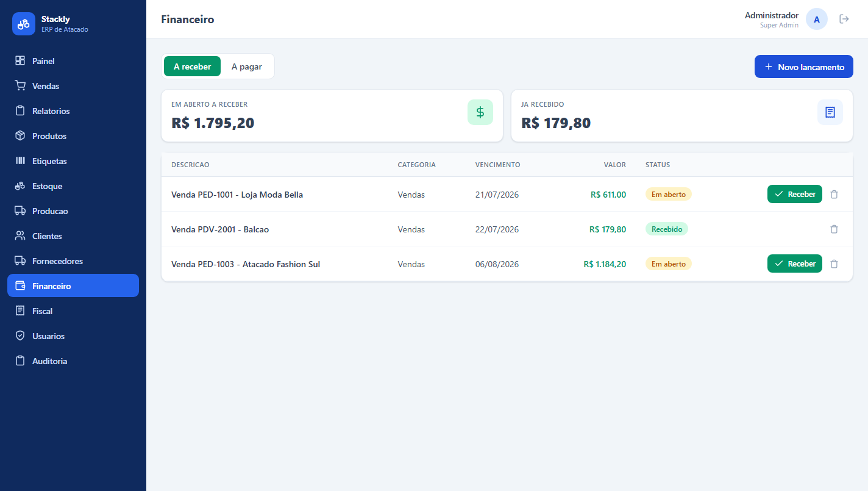Viewport: 868px width, 491px height.
Task: Delete the Venda PED-1001 entry with trash icon
Action: (x=834, y=195)
